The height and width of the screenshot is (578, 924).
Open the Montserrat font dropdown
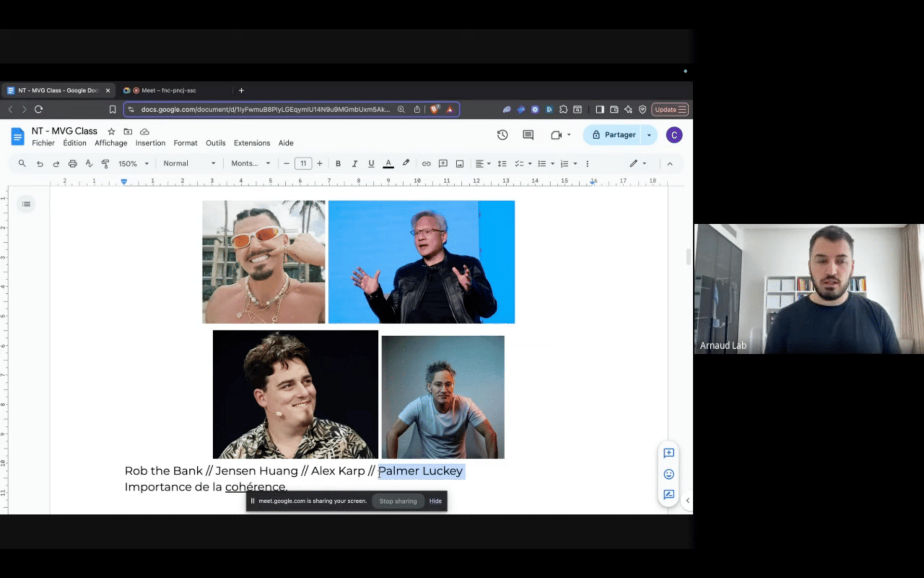pos(250,164)
